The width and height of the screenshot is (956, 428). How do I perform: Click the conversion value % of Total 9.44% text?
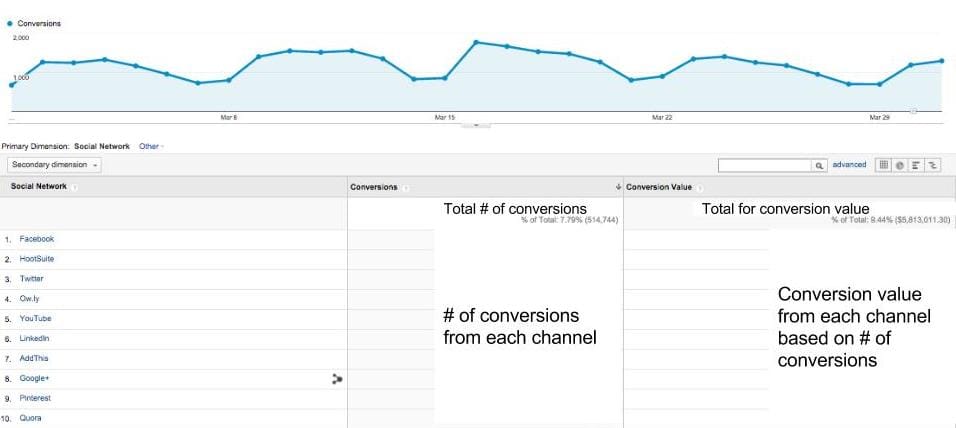[891, 220]
